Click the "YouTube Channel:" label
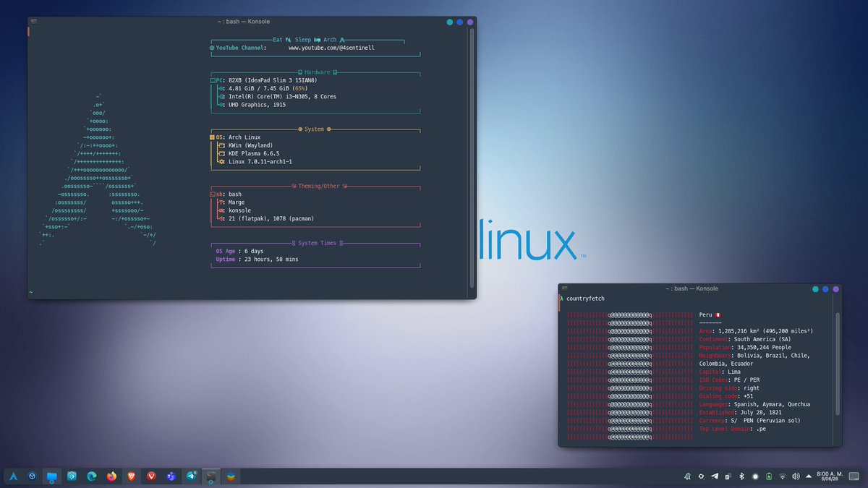The width and height of the screenshot is (868, 488). tap(240, 48)
